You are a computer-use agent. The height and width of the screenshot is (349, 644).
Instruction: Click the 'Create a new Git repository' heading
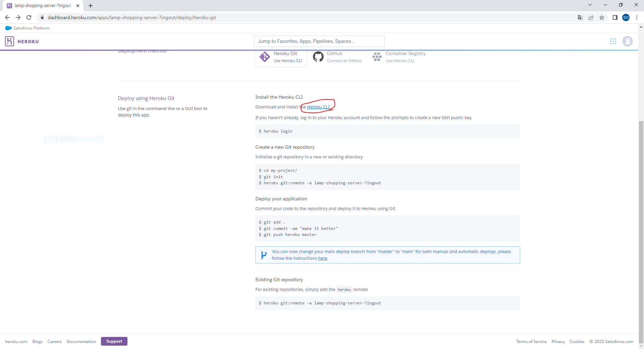[285, 147]
